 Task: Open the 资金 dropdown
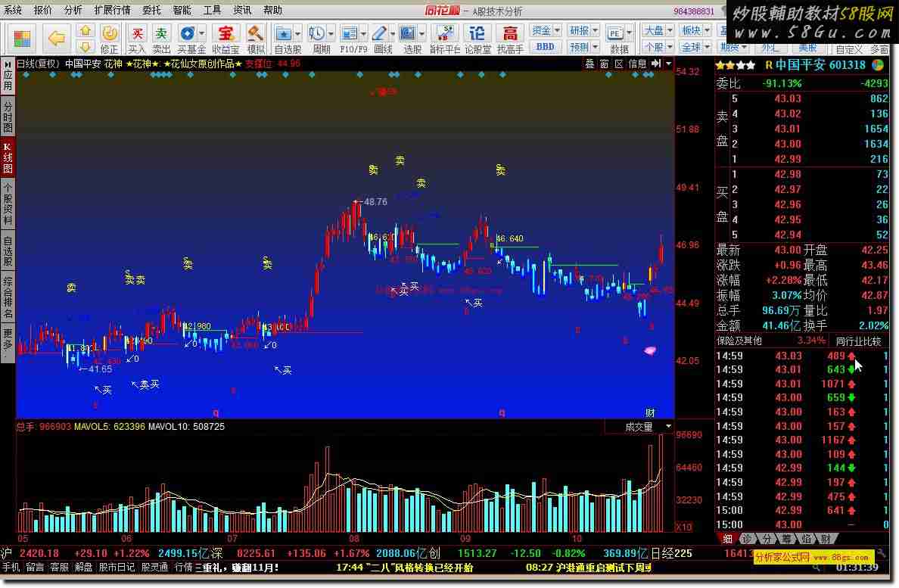click(x=546, y=30)
